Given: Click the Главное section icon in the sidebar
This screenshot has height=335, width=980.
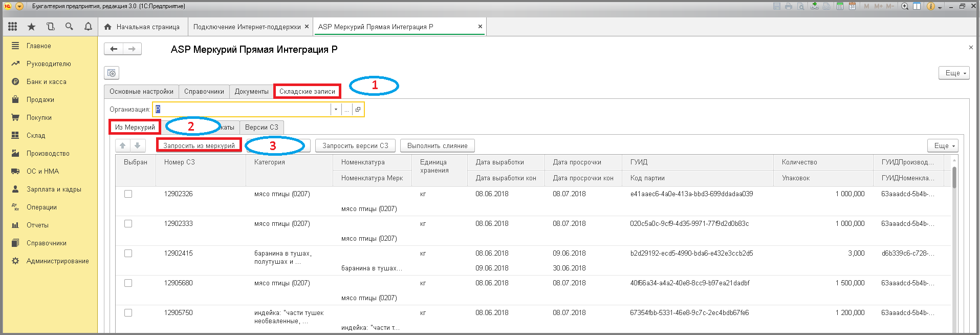Looking at the screenshot, I should click(x=15, y=46).
